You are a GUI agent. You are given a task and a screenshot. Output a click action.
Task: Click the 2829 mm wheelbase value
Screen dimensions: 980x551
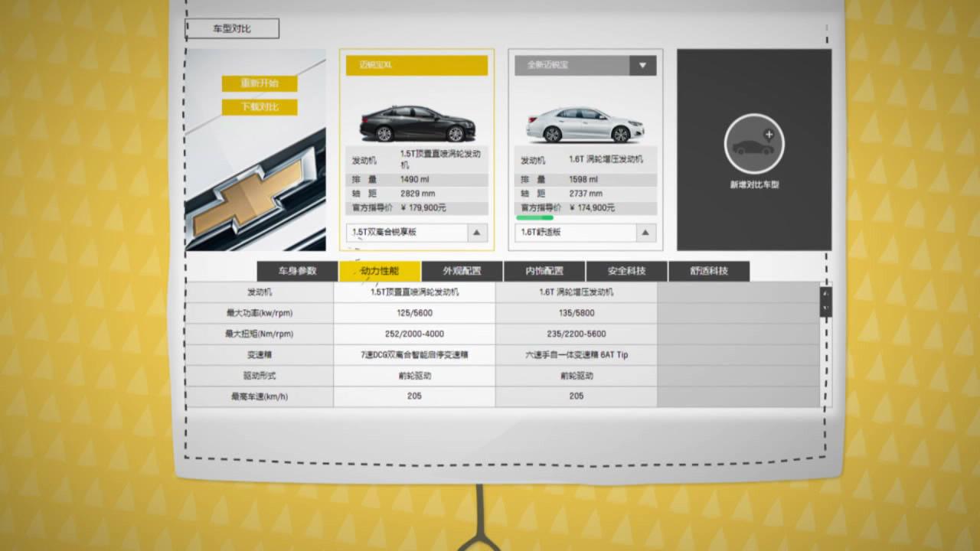417,194
